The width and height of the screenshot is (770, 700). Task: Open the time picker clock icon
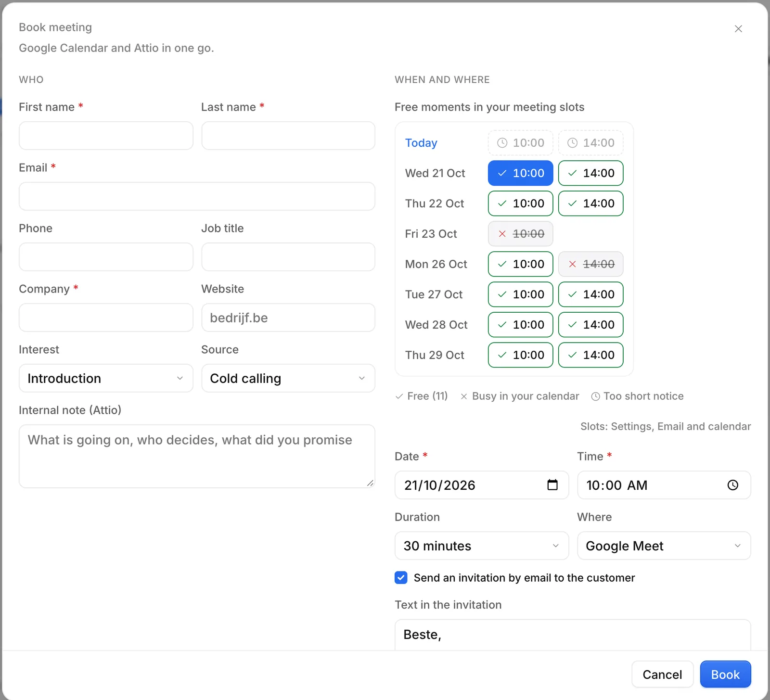732,485
